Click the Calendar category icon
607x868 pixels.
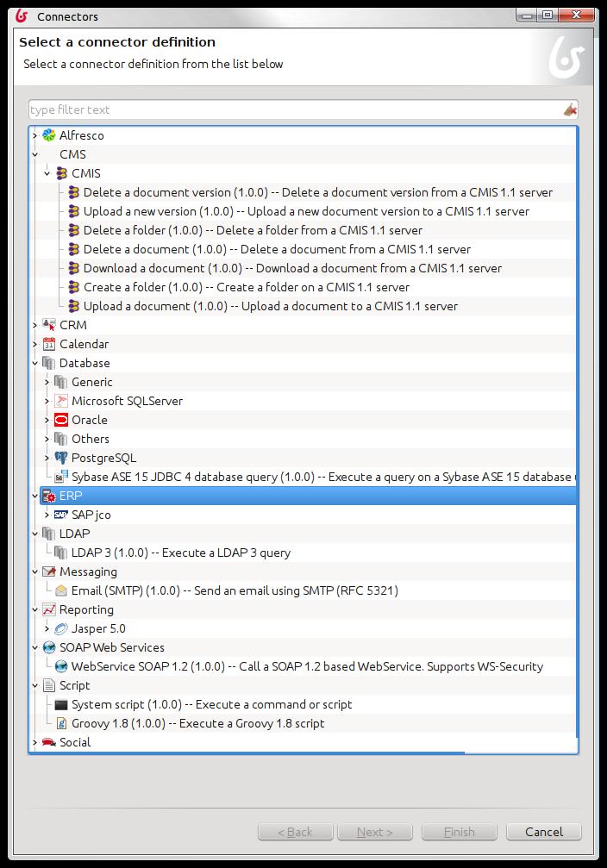[49, 344]
